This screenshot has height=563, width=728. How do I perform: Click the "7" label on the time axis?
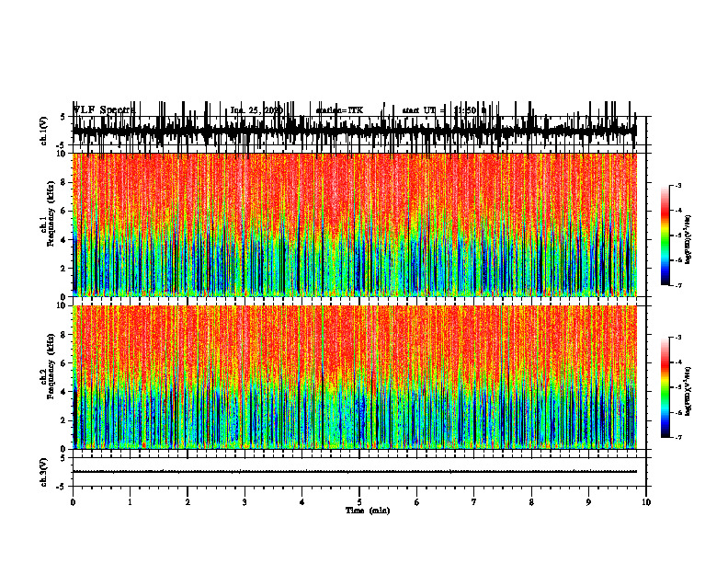474,502
